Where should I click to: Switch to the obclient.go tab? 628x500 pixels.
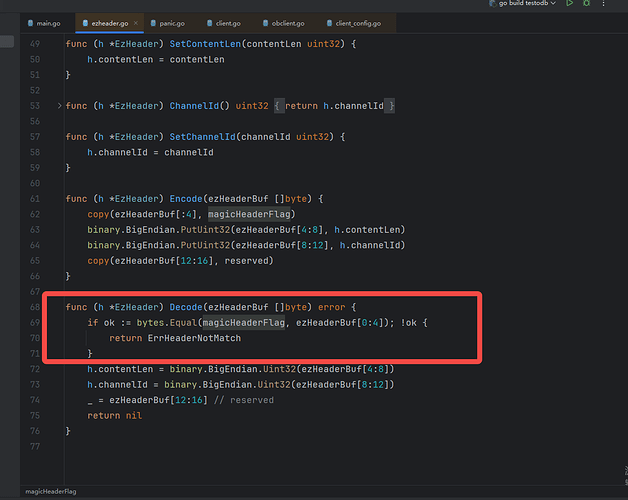[284, 23]
